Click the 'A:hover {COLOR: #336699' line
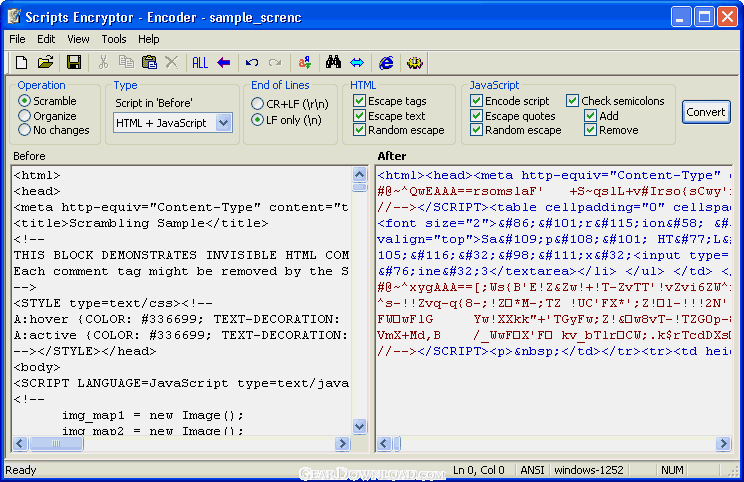The width and height of the screenshot is (744, 482). click(177, 319)
